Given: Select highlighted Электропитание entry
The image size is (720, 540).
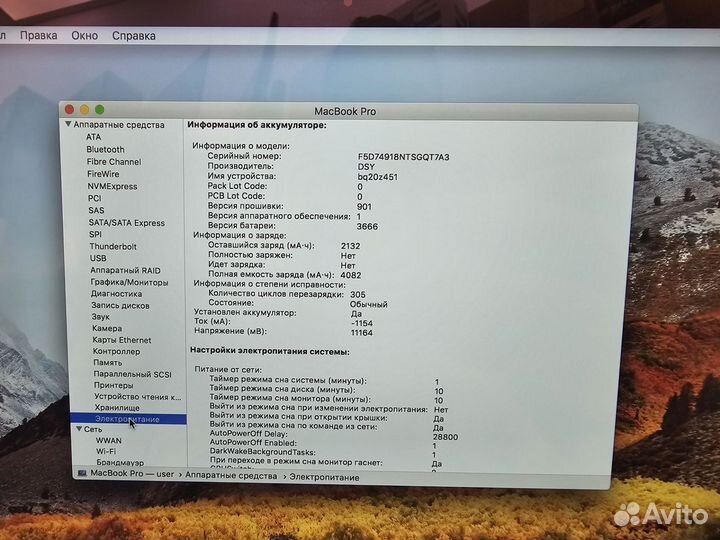Looking at the screenshot, I should 128,419.
